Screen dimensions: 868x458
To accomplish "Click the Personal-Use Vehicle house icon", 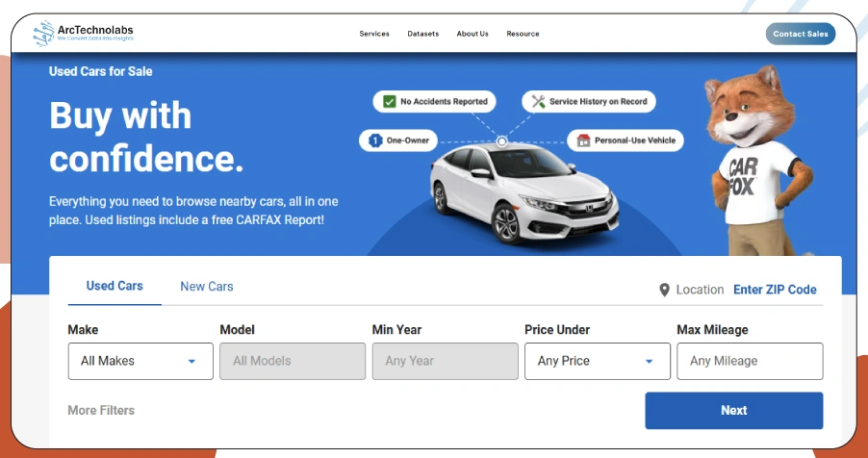I will (x=583, y=140).
